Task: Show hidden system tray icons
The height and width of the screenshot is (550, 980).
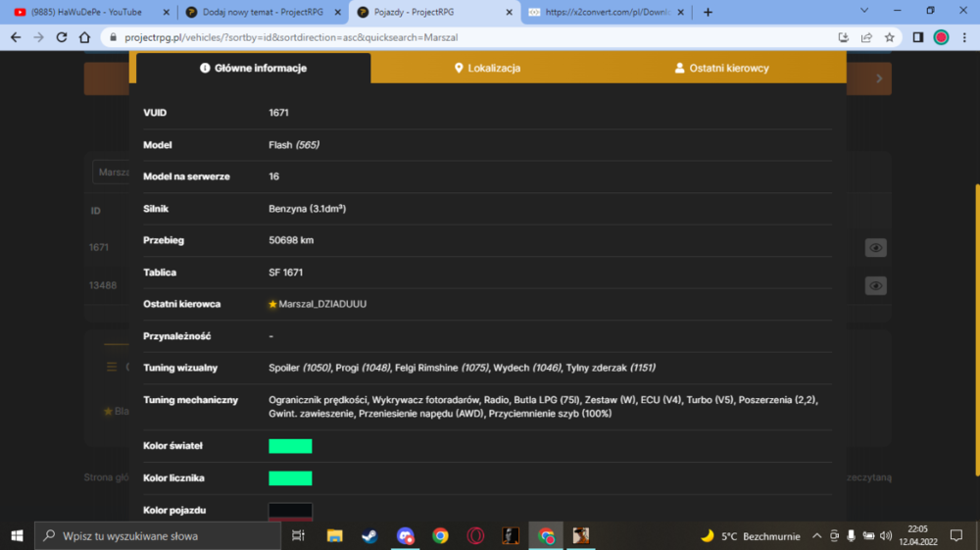Action: [x=817, y=535]
